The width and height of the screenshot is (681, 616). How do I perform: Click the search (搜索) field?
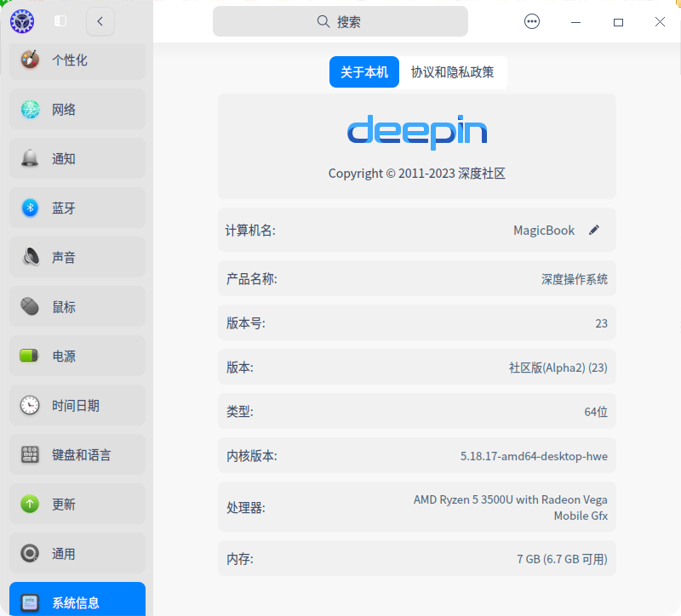340,21
